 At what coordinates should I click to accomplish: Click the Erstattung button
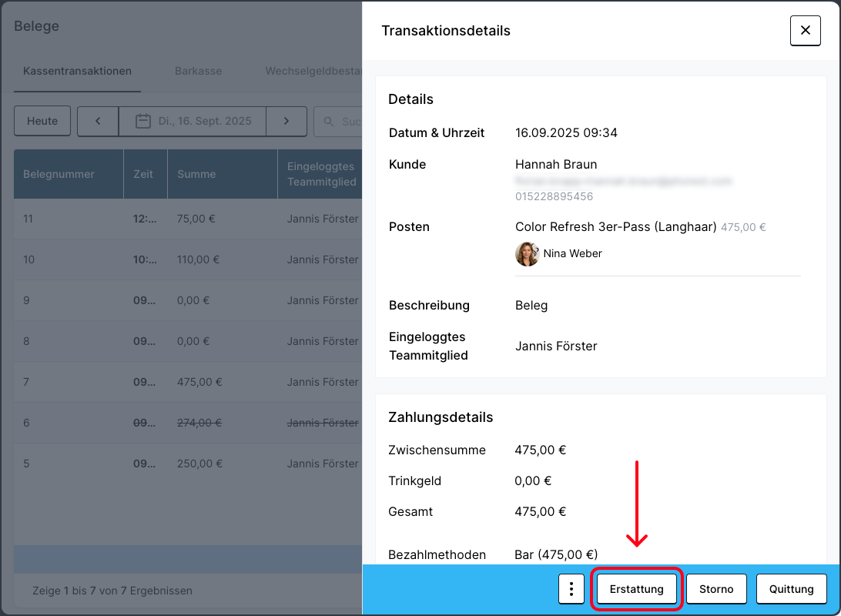click(x=636, y=589)
